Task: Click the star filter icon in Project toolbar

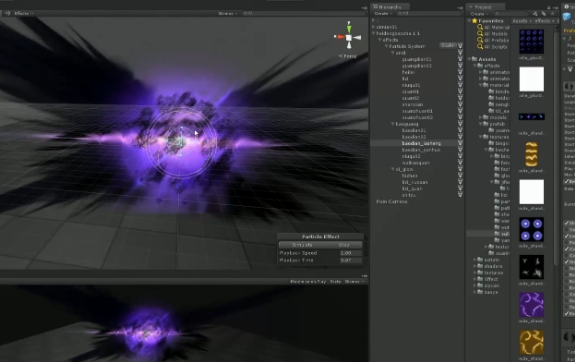Action: (553, 14)
